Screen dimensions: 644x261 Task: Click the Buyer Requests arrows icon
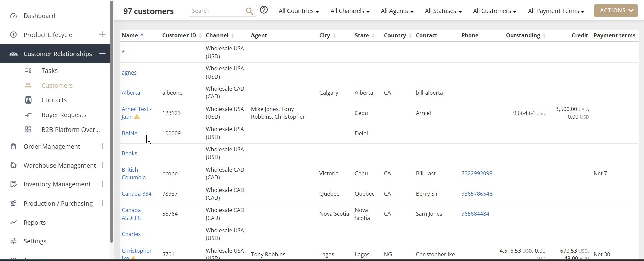tap(28, 115)
